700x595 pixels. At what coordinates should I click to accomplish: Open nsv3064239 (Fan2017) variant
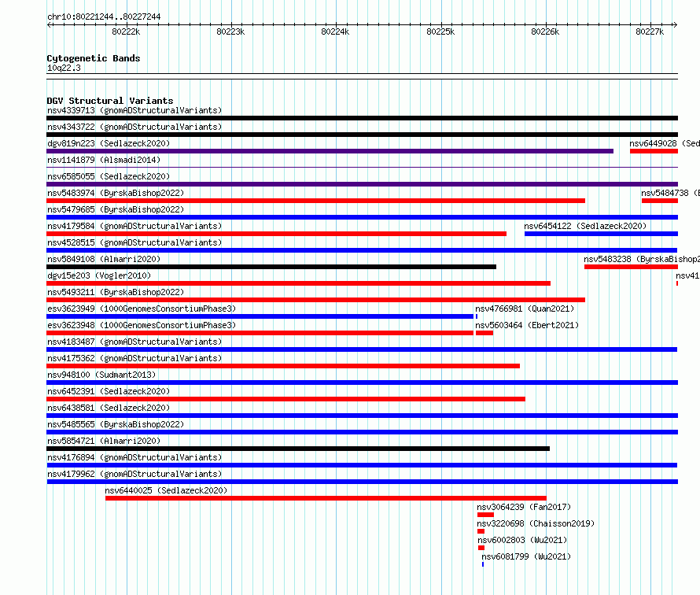pos(524,507)
